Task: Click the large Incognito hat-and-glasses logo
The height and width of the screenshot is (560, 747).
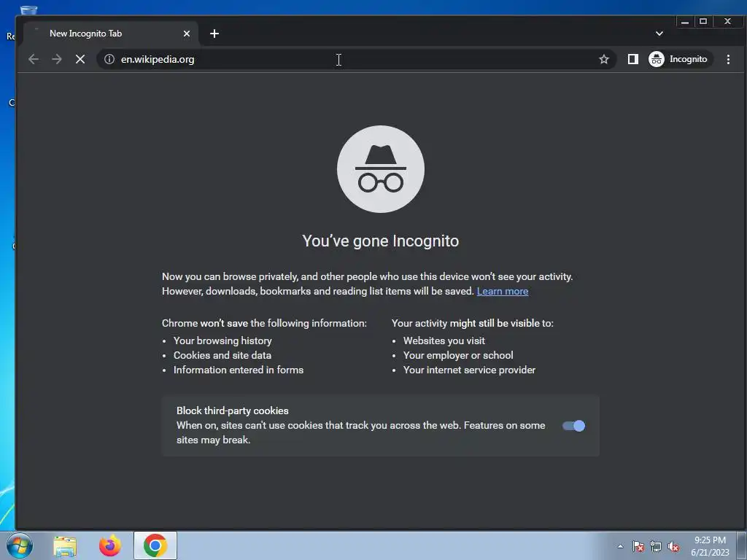Action: click(381, 169)
